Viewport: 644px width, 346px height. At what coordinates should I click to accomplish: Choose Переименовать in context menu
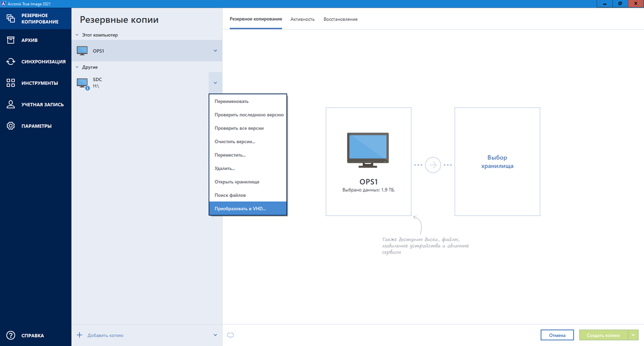[x=248, y=101]
